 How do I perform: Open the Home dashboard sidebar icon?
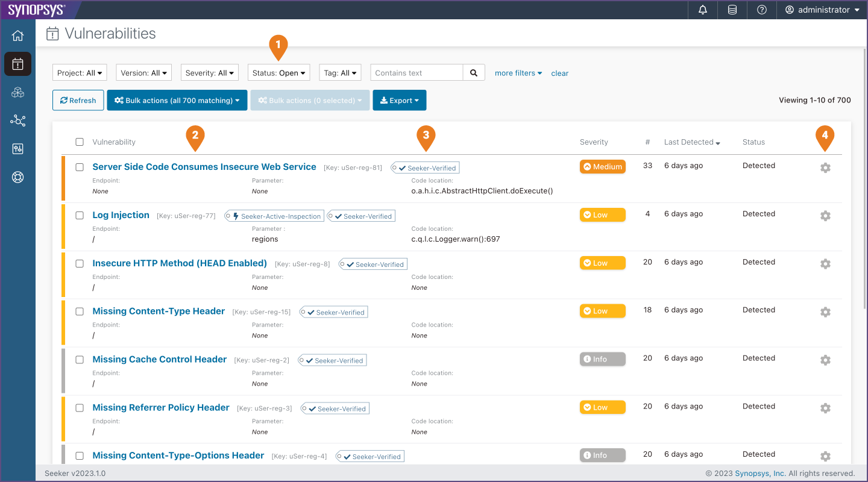pos(17,36)
